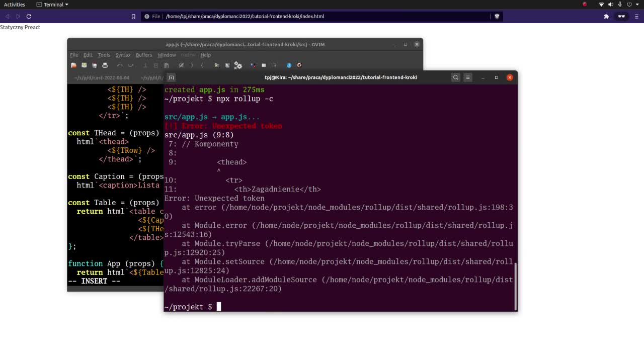This screenshot has width=644, height=362.
Task: Click the Copy icon in GVIM toolbar
Action: (155, 65)
